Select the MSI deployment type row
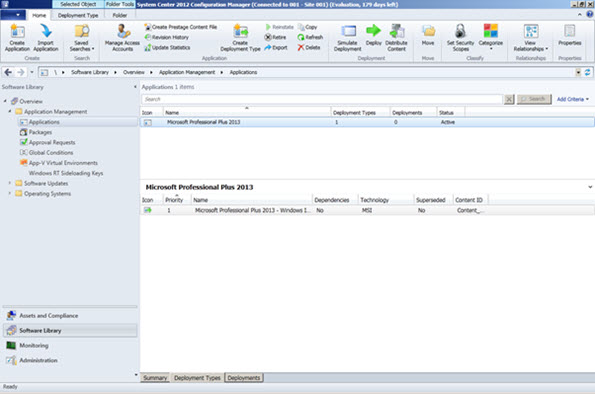 pos(367,210)
